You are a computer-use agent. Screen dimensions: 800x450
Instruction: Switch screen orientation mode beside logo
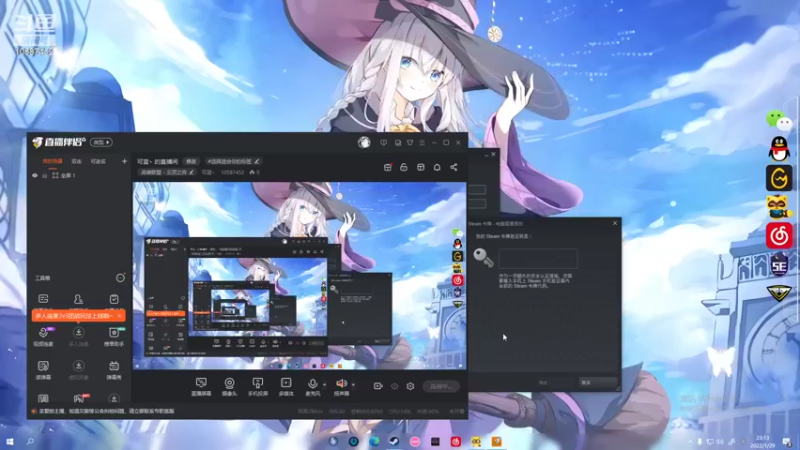pos(102,142)
